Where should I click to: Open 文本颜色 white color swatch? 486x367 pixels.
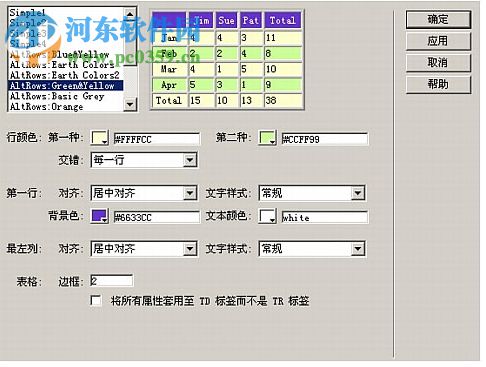pyautogui.click(x=267, y=216)
